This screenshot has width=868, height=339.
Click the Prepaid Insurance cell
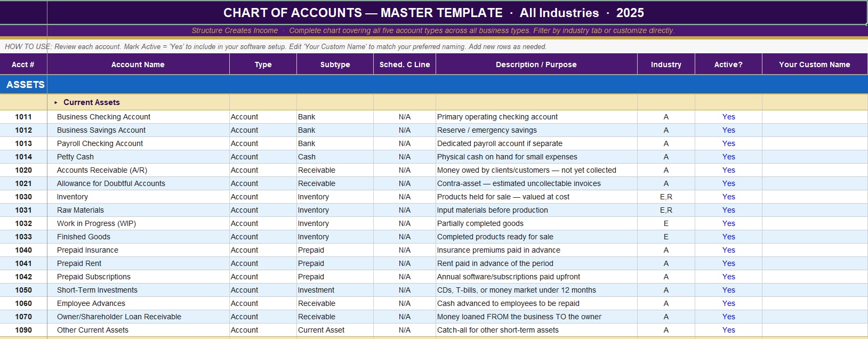138,250
